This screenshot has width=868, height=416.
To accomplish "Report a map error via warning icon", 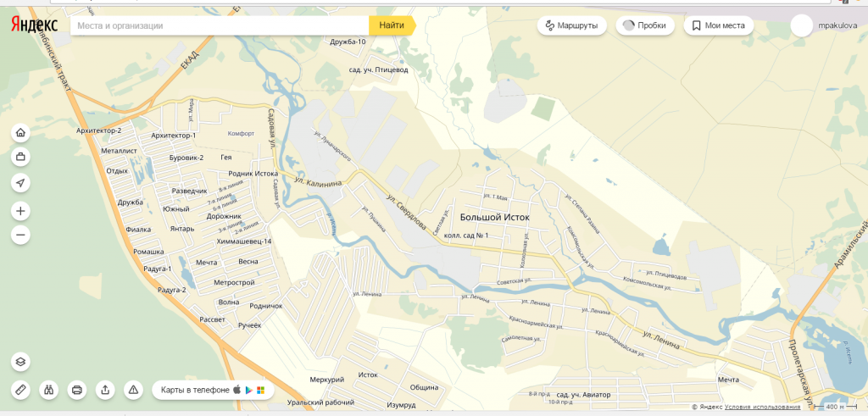I will (x=133, y=390).
